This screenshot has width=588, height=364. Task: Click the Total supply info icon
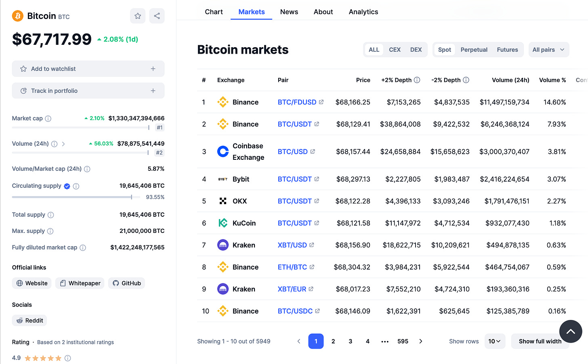coord(51,215)
